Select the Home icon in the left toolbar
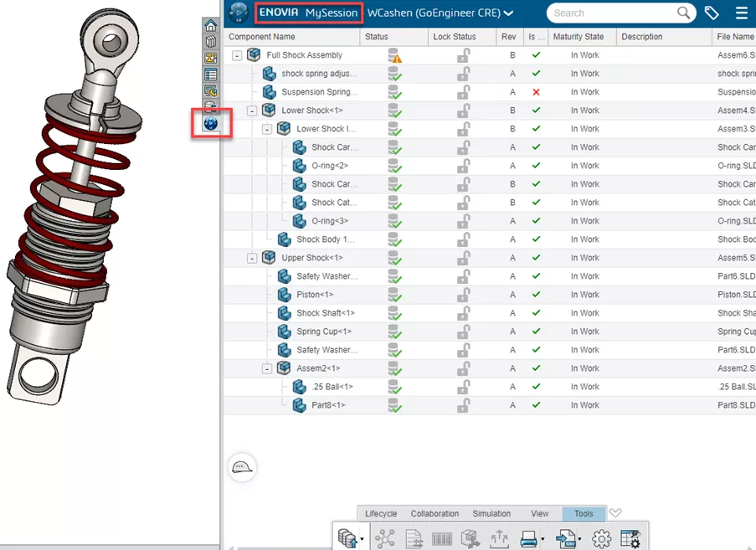The image size is (756, 550). click(x=211, y=25)
